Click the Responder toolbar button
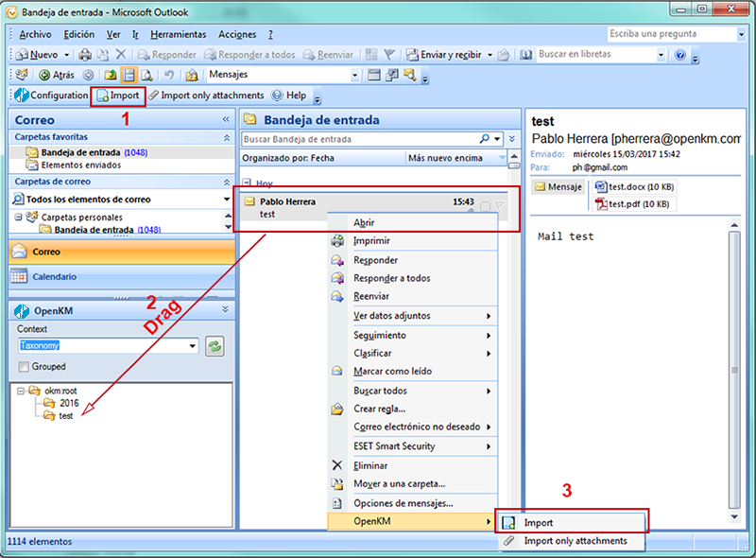Image resolution: width=756 pixels, height=558 pixels. 167,55
